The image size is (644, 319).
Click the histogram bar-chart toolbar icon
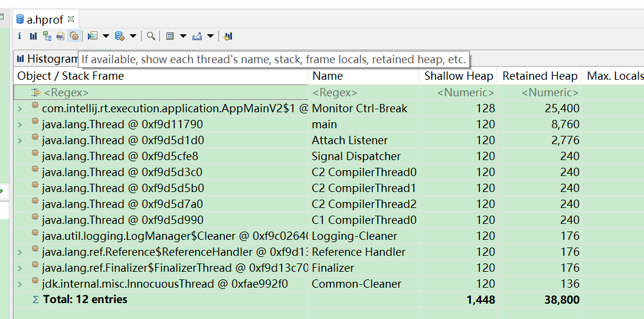pos(33,36)
